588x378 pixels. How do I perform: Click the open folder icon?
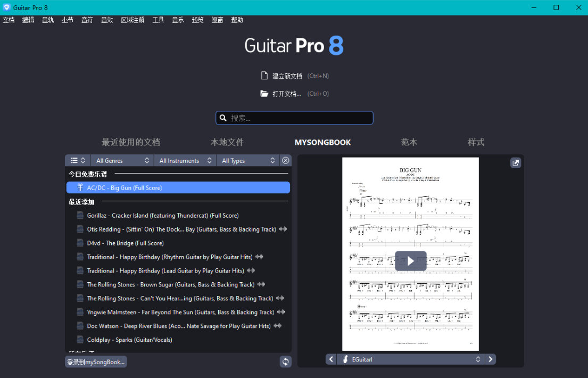tap(264, 94)
